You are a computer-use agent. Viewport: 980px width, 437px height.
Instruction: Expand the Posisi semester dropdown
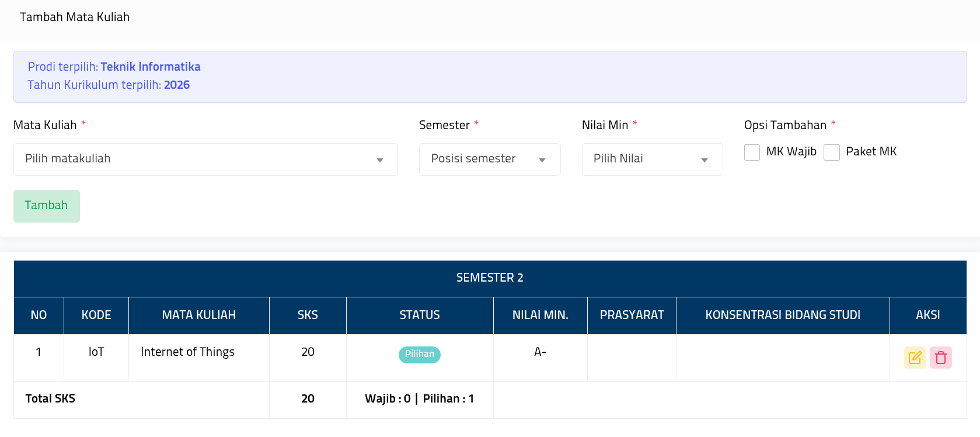point(489,159)
